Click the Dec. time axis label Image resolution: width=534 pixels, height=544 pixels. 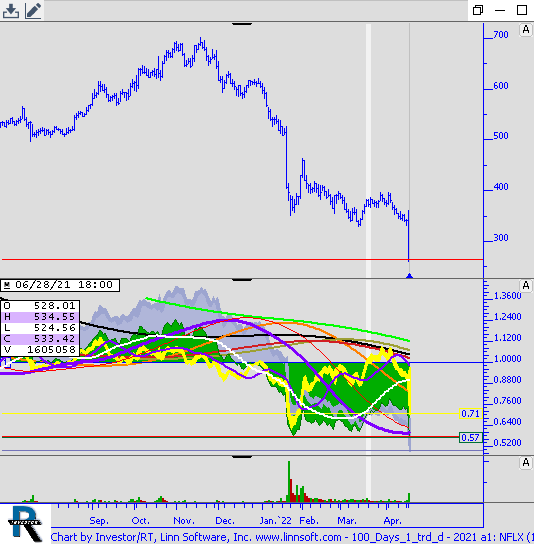pyautogui.click(x=225, y=521)
